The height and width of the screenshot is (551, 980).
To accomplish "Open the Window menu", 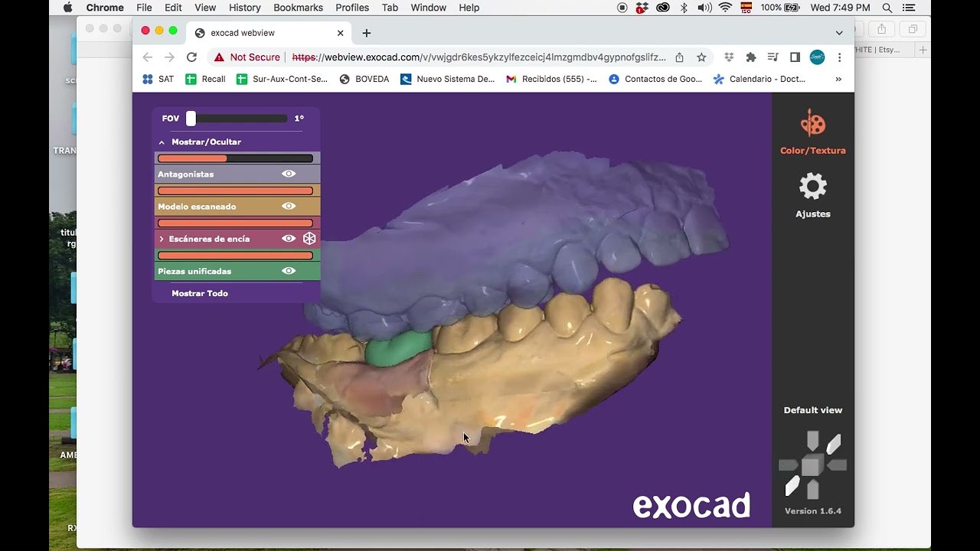I will coord(429,8).
